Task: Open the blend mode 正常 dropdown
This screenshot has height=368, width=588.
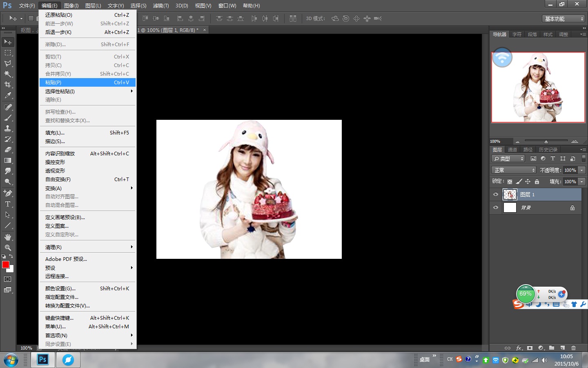Action: pyautogui.click(x=514, y=170)
